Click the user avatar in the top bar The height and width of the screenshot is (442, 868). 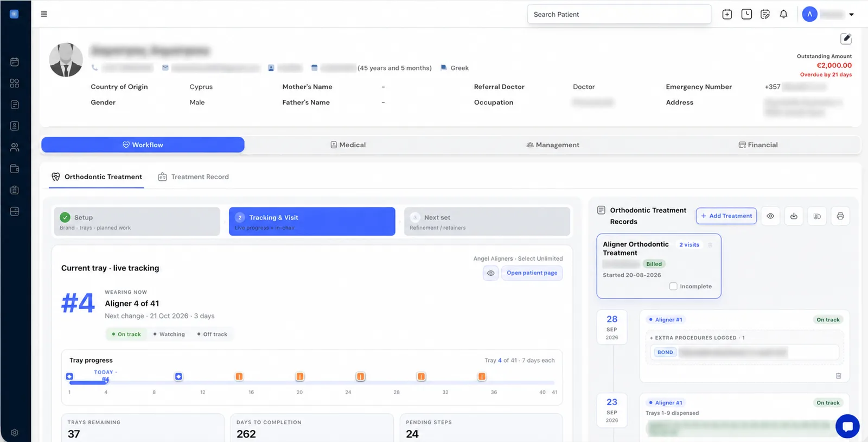pyautogui.click(x=809, y=15)
